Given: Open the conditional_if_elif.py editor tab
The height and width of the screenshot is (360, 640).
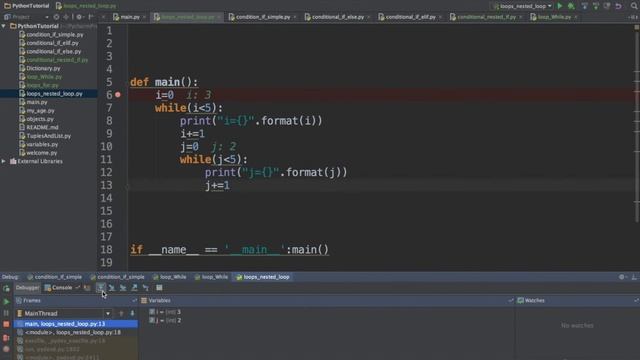Looking at the screenshot, I should point(410,17).
